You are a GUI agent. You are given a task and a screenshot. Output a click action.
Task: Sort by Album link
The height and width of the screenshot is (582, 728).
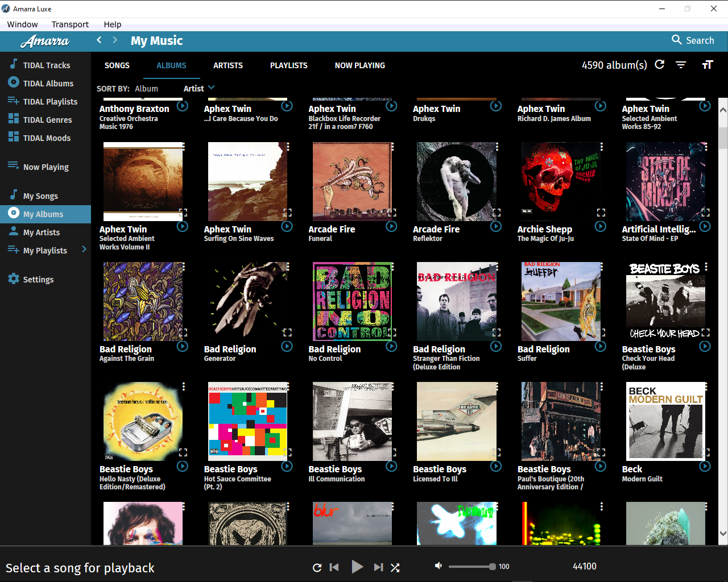146,89
